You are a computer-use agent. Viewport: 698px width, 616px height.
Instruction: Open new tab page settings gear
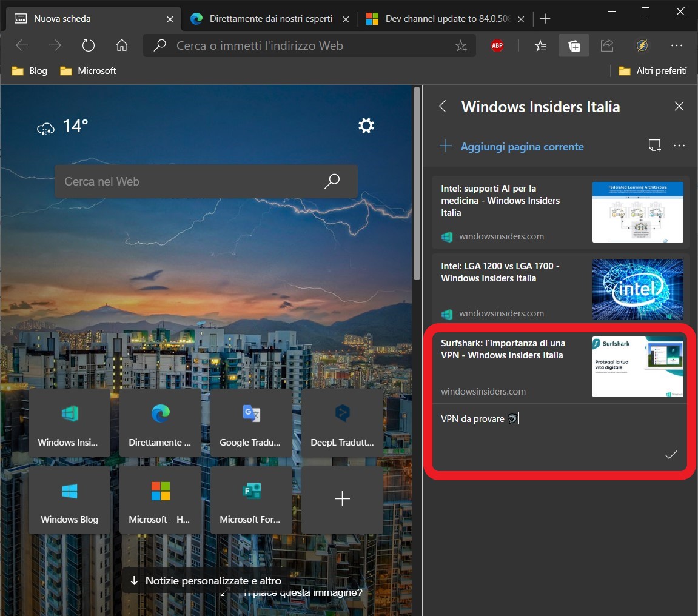pos(366,126)
